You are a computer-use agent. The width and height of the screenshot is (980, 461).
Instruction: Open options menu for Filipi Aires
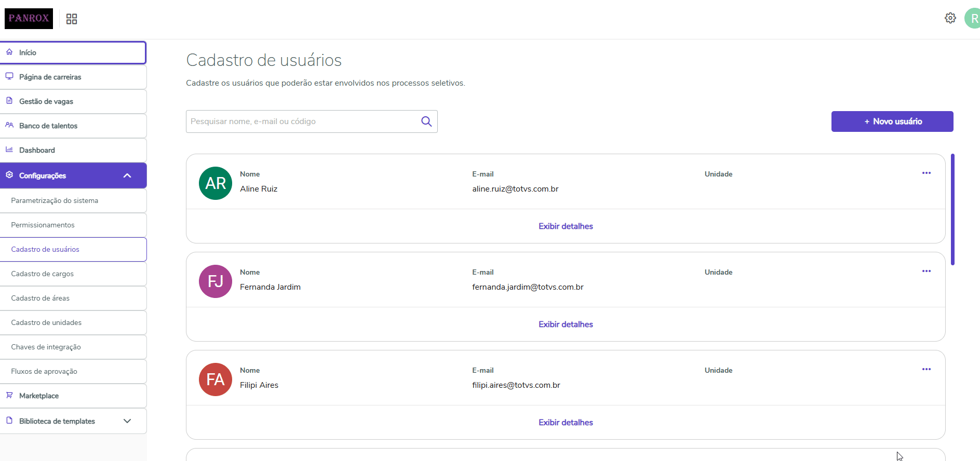click(x=927, y=369)
